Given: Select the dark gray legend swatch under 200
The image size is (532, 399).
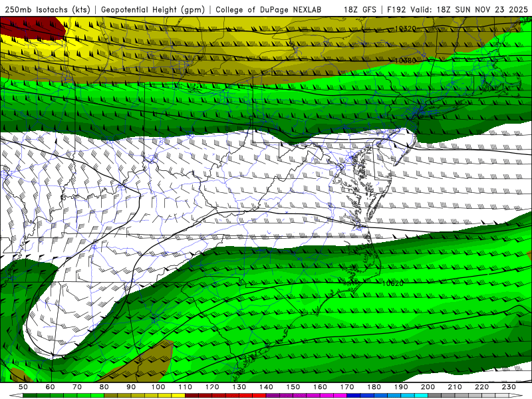Looking at the screenshot, I should [x=435, y=396].
